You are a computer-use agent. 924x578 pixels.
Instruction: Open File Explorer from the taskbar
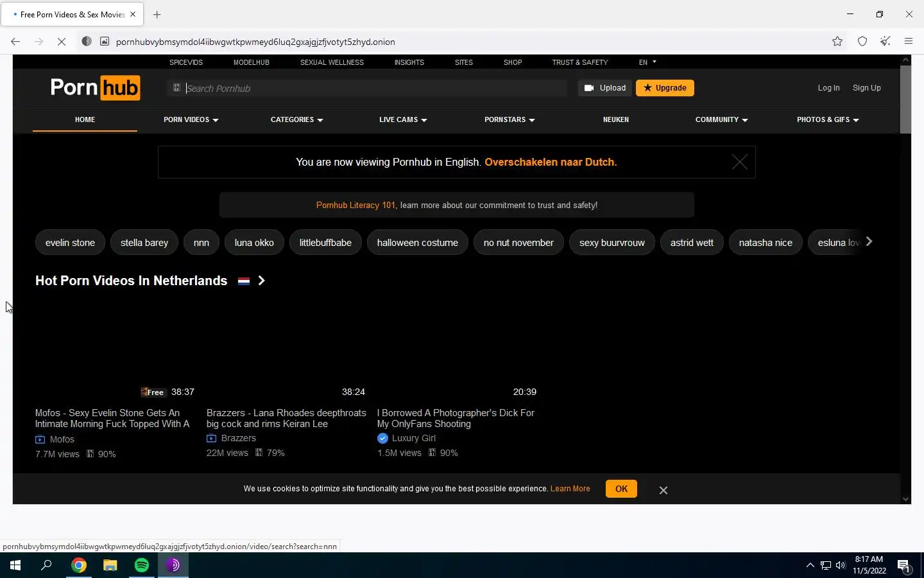110,565
